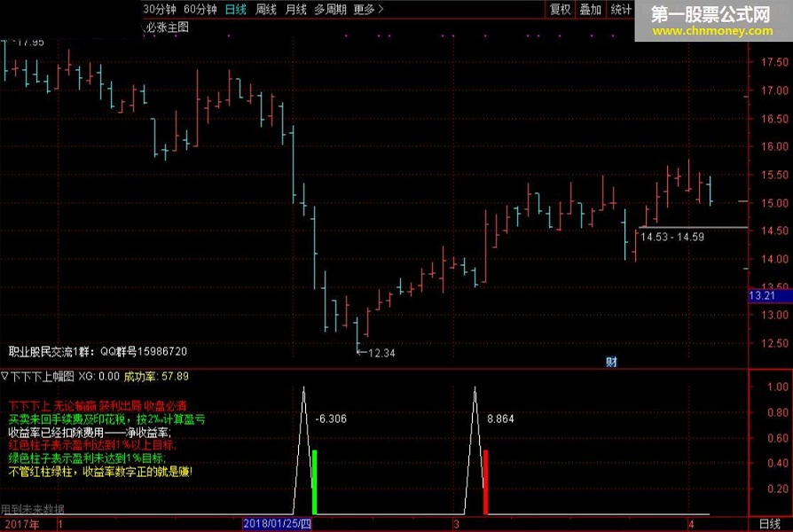
Task: Expand the 更多 periods menu
Action: pos(368,9)
